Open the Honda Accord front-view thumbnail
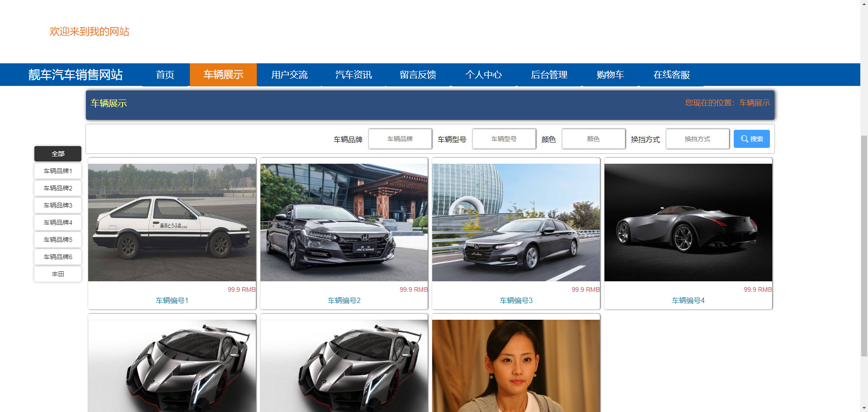 coord(344,223)
